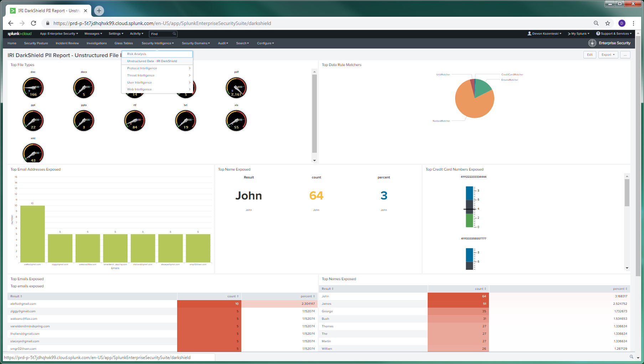Bookmark this page with star icon
The width and height of the screenshot is (644, 364).
pyautogui.click(x=608, y=23)
